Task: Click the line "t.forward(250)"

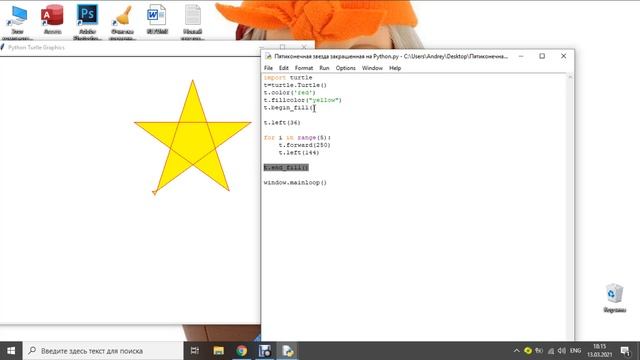Action: (x=304, y=145)
